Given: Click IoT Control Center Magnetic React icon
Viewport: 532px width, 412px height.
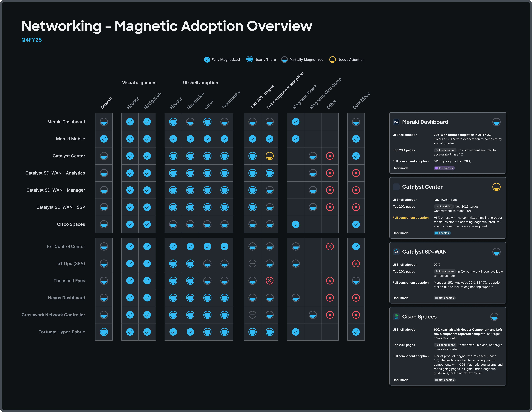Looking at the screenshot, I should tap(296, 246).
